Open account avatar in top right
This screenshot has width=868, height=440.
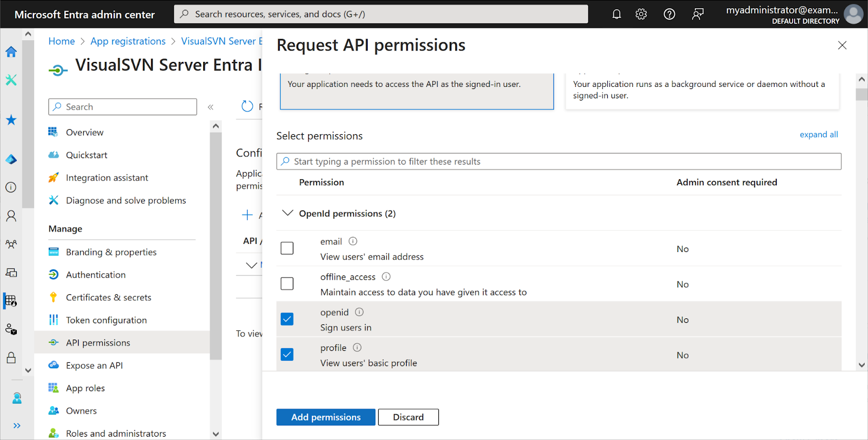pyautogui.click(x=853, y=14)
